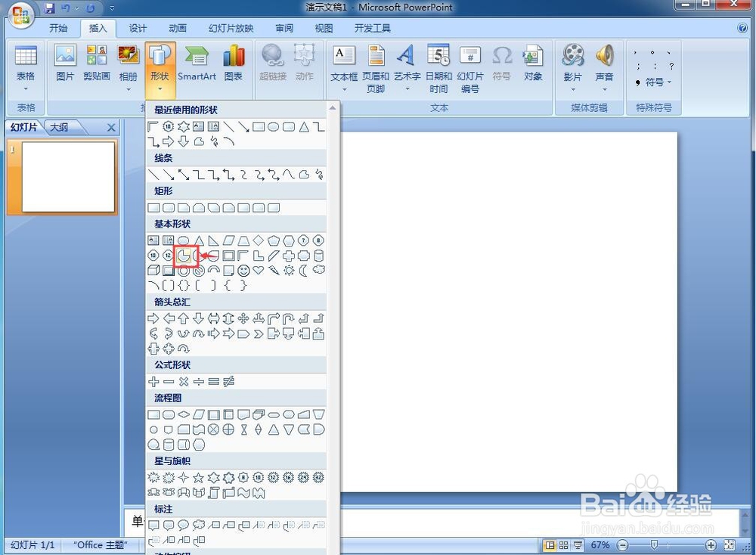This screenshot has width=756, height=555.
Task: Click the zoom fit-to-window button
Action: (x=729, y=544)
